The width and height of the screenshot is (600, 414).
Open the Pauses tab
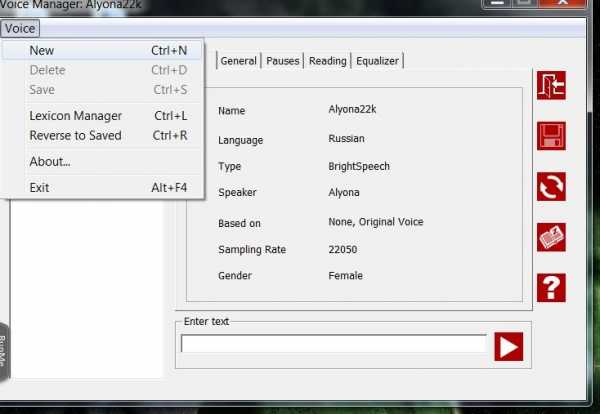click(x=283, y=61)
